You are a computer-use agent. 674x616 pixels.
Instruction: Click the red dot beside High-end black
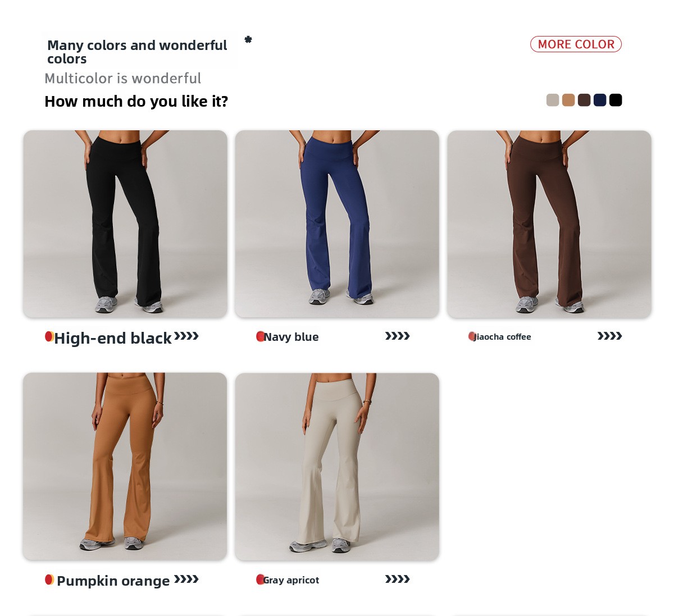(49, 336)
